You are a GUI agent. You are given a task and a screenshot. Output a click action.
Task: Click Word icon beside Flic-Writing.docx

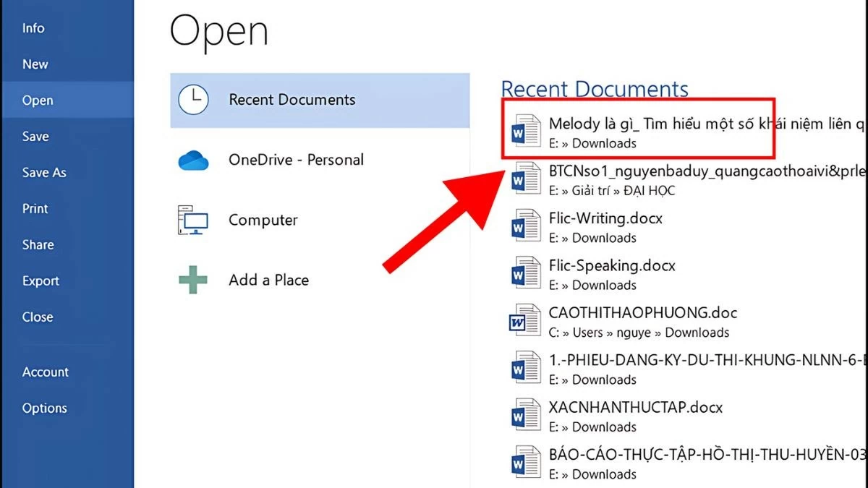[x=526, y=227]
